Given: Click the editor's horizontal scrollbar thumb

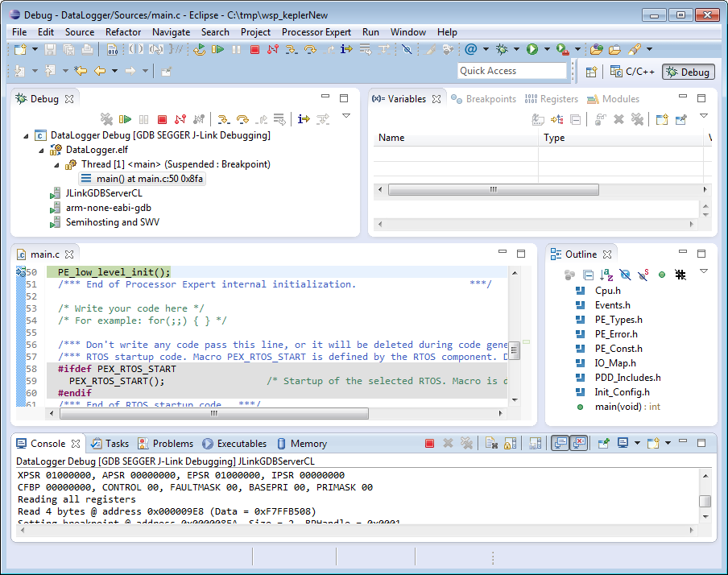Looking at the screenshot, I should [x=213, y=414].
